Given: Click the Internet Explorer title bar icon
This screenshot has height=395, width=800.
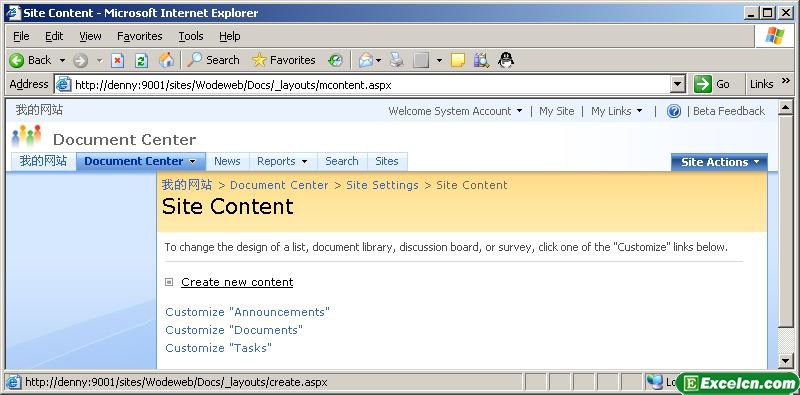Looking at the screenshot, I should point(13,13).
